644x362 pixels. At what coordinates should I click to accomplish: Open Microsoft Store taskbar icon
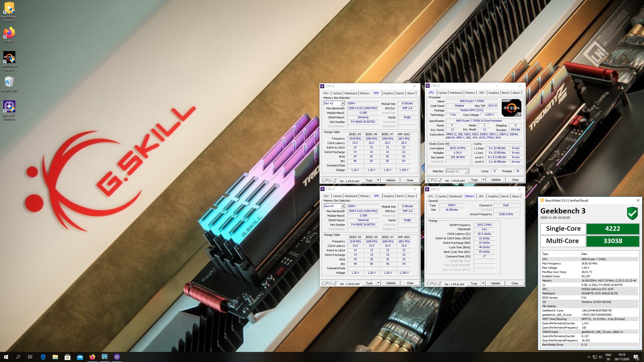[x=67, y=357]
